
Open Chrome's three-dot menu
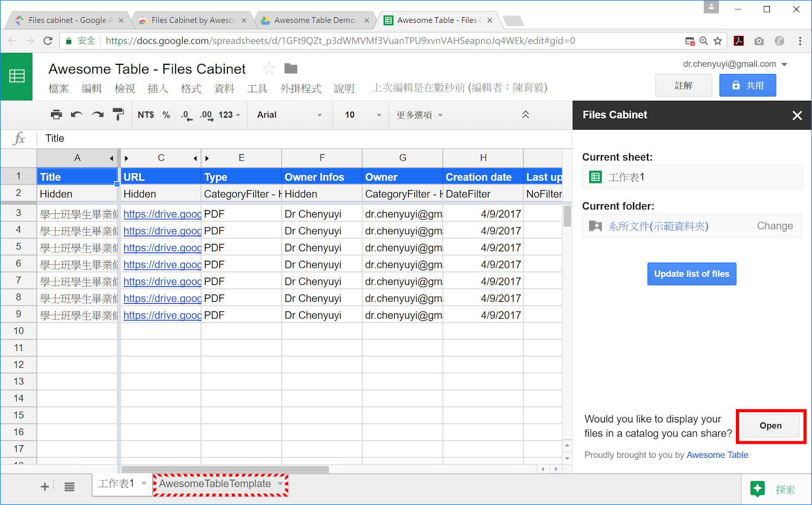(800, 41)
